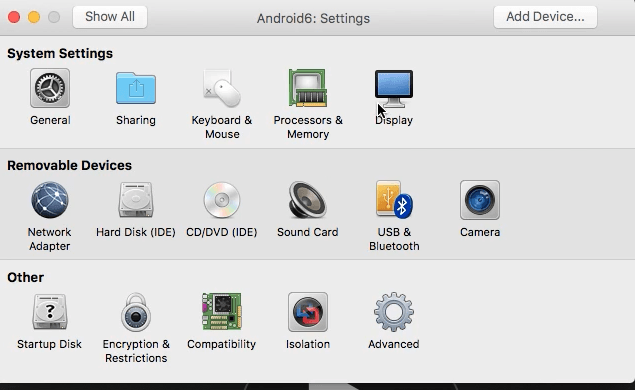Minimize the window with yellow button
The width and height of the screenshot is (635, 390).
34,17
